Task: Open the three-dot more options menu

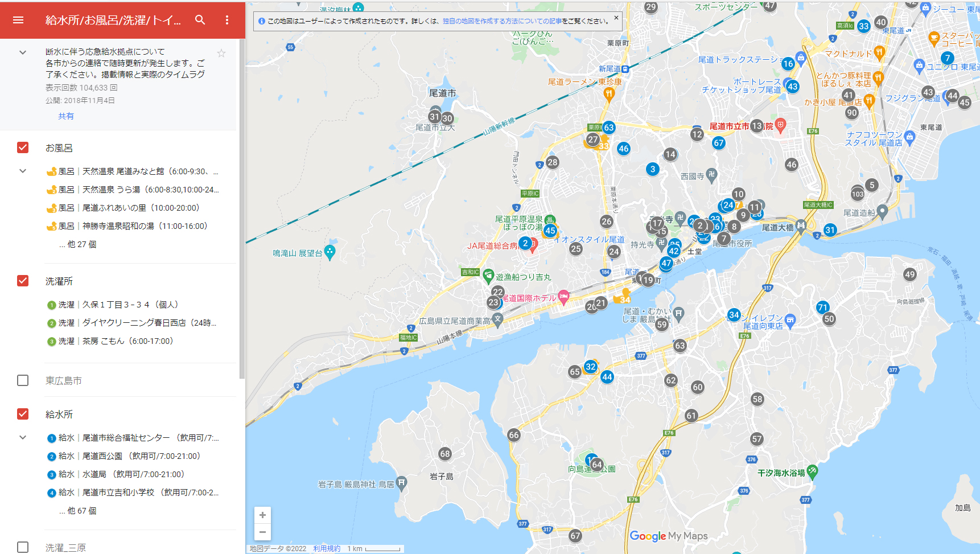Action: pyautogui.click(x=227, y=20)
